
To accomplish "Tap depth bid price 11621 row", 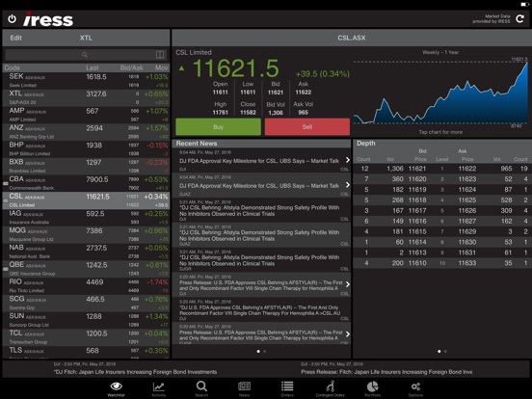I will [417, 169].
